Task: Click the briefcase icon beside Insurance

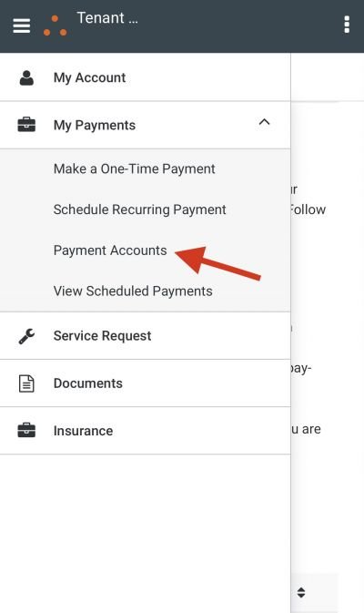Action: pos(26,431)
